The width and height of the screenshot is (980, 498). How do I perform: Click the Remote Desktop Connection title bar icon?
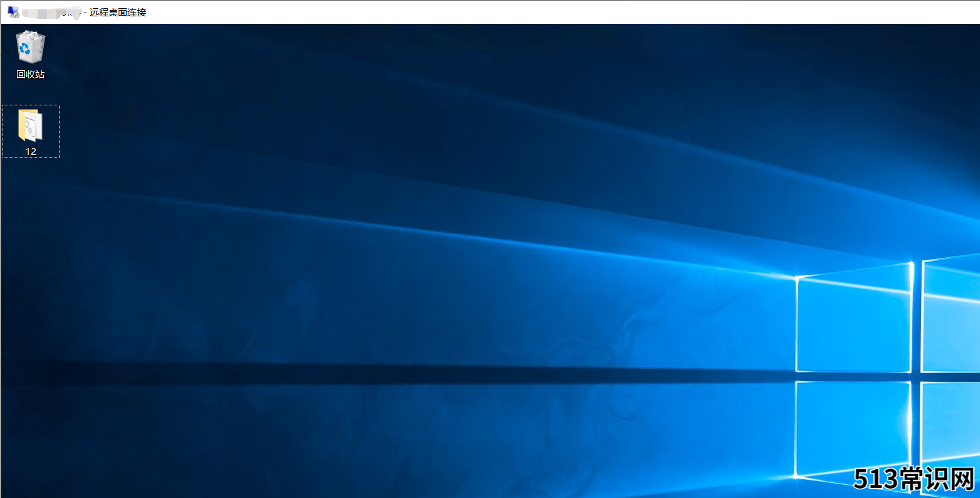point(13,12)
